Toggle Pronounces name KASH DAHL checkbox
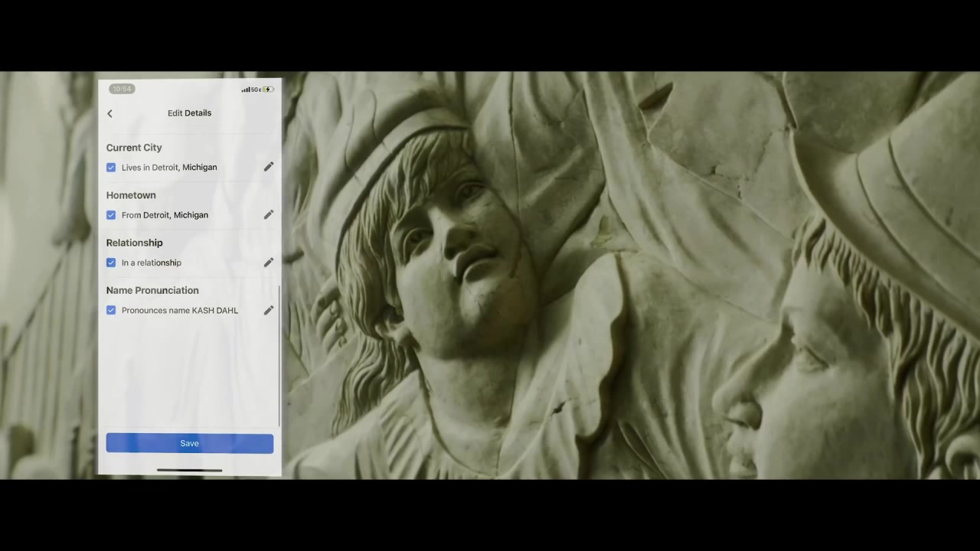Viewport: 980px width, 551px height. click(x=111, y=310)
